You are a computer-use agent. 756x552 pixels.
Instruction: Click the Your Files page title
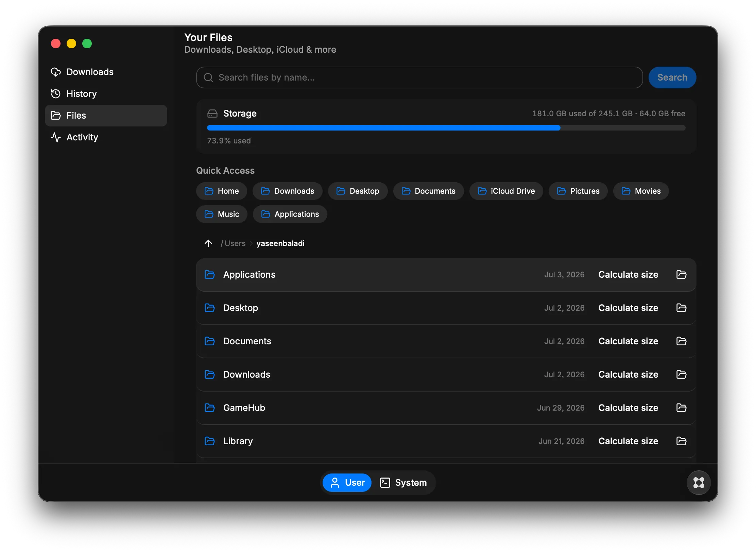click(x=208, y=37)
